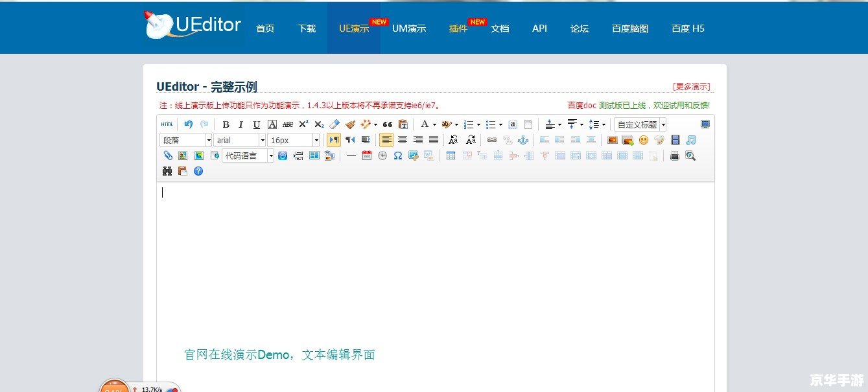Screen dimensions: 868x392
Task: Click the clear document page icon
Action: [x=528, y=124]
